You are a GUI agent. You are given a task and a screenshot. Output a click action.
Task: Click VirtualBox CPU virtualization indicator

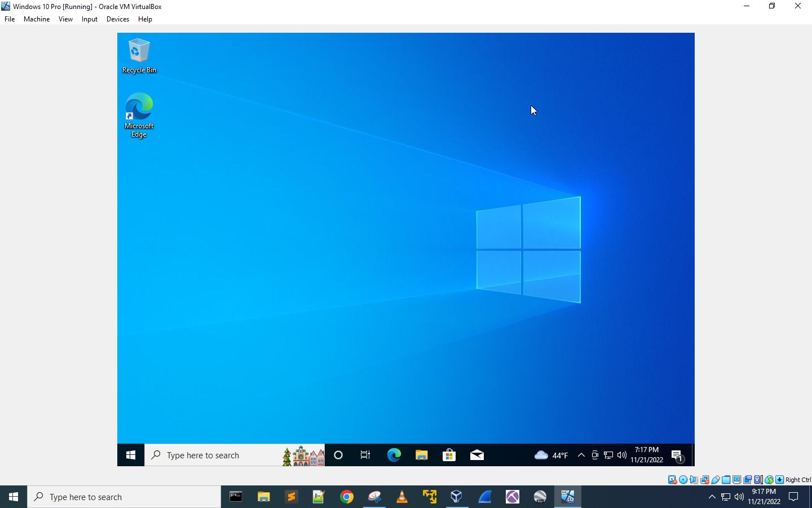[x=758, y=480]
